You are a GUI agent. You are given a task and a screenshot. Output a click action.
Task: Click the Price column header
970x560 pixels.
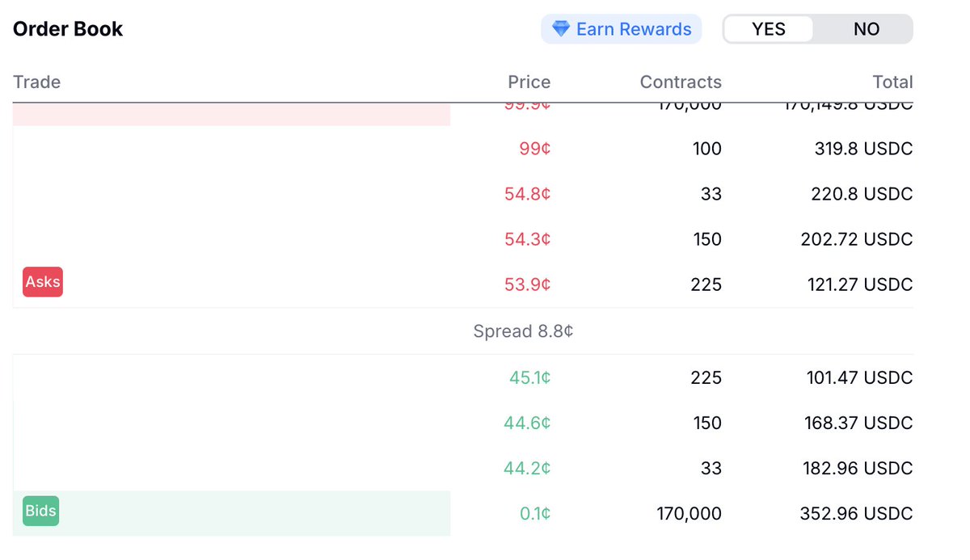pos(529,82)
